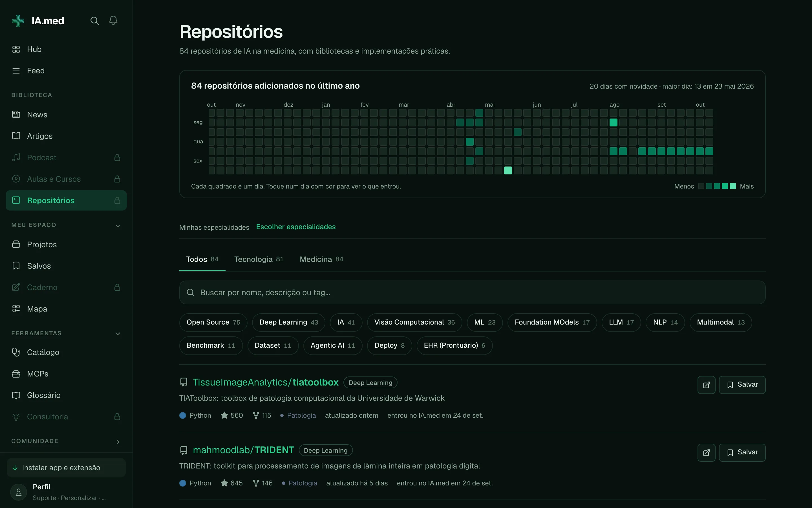
Task: Collapse the Meu Espaço section
Action: 118,226
